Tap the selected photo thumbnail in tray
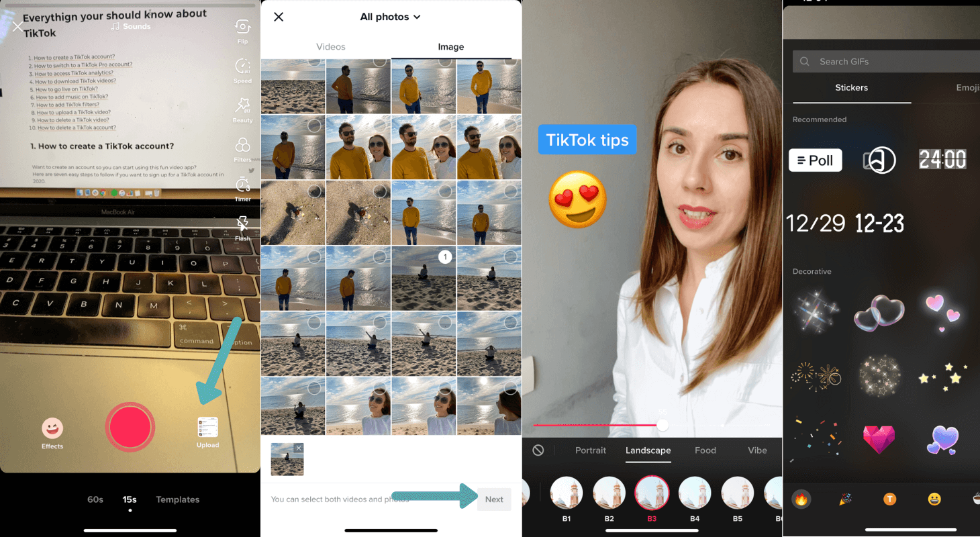The image size is (980, 537). pyautogui.click(x=287, y=459)
